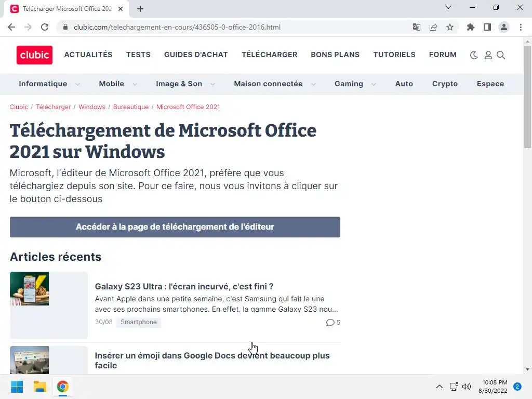The width and height of the screenshot is (532, 399).
Task: Click Télécharger breadcrumb link
Action: [x=54, y=107]
